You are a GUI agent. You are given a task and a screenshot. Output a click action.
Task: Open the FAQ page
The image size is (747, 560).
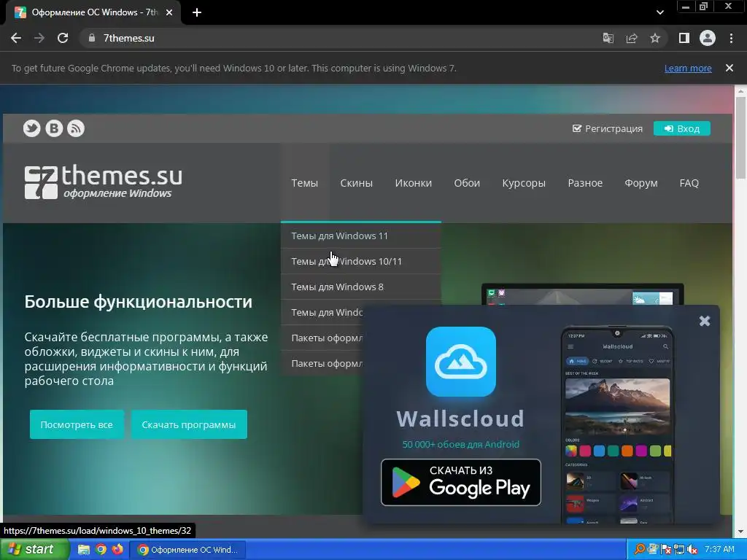(689, 183)
